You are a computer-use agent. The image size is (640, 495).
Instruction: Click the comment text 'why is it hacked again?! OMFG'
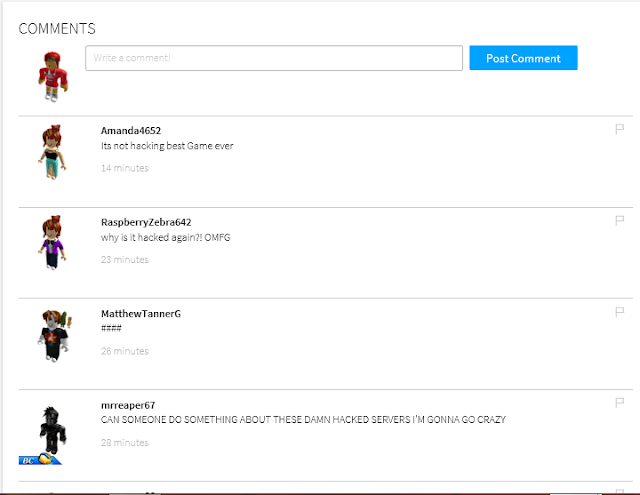(166, 238)
